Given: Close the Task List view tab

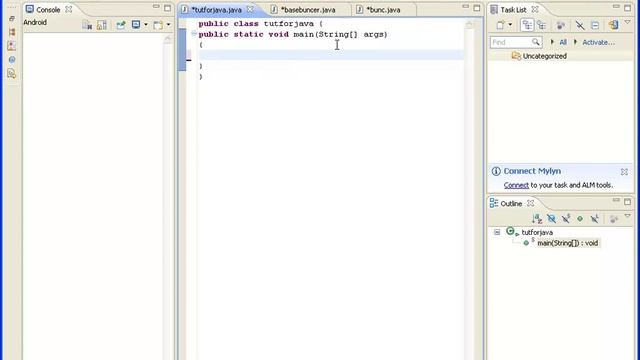Looking at the screenshot, I should [535, 9].
